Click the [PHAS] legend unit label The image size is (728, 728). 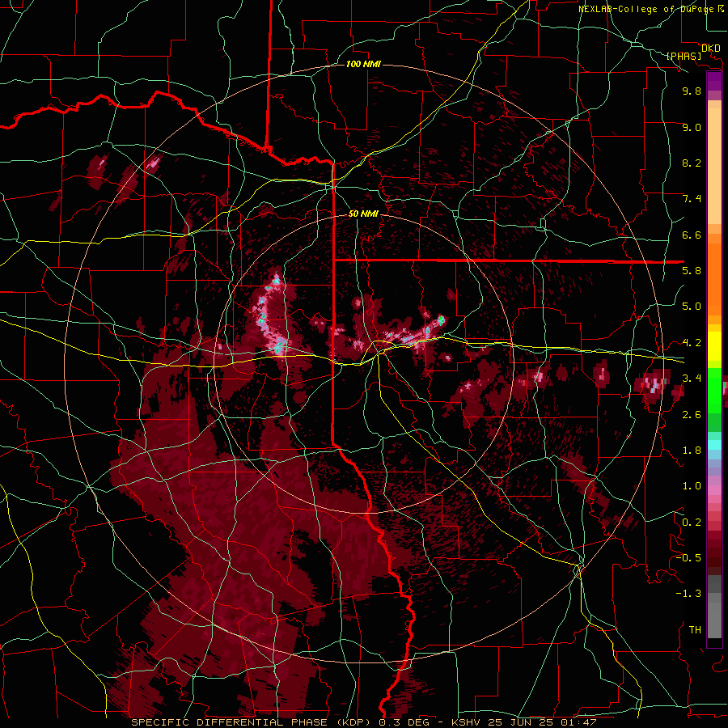pos(684,56)
